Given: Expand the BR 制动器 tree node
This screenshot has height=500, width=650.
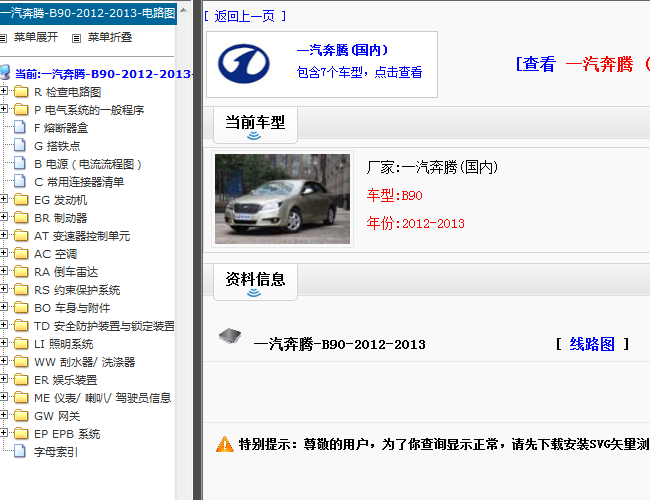Looking at the screenshot, I should point(3,216).
